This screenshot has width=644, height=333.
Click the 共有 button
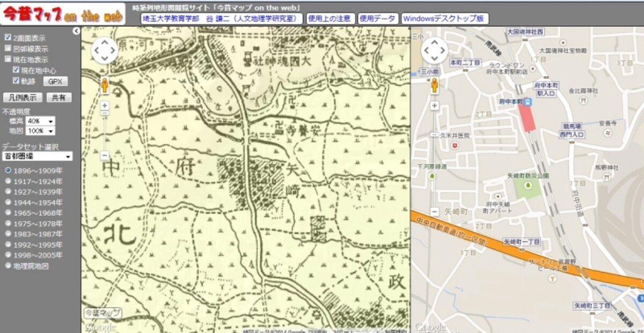[58, 98]
